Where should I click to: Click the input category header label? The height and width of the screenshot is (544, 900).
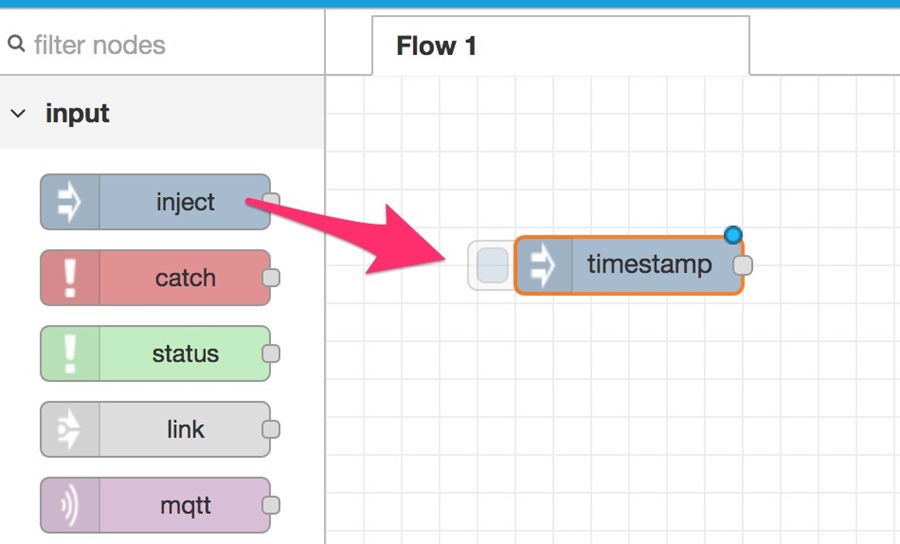77,113
